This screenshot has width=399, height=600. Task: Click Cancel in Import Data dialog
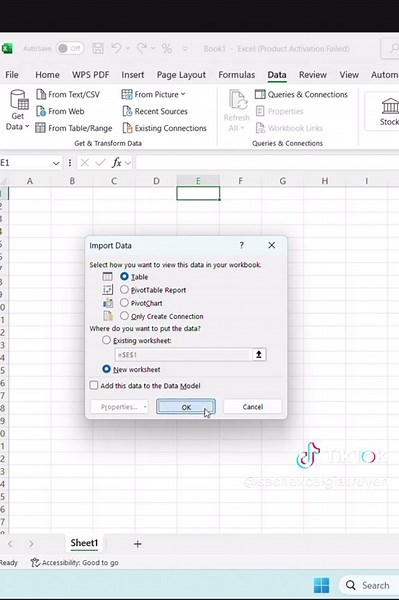252,407
